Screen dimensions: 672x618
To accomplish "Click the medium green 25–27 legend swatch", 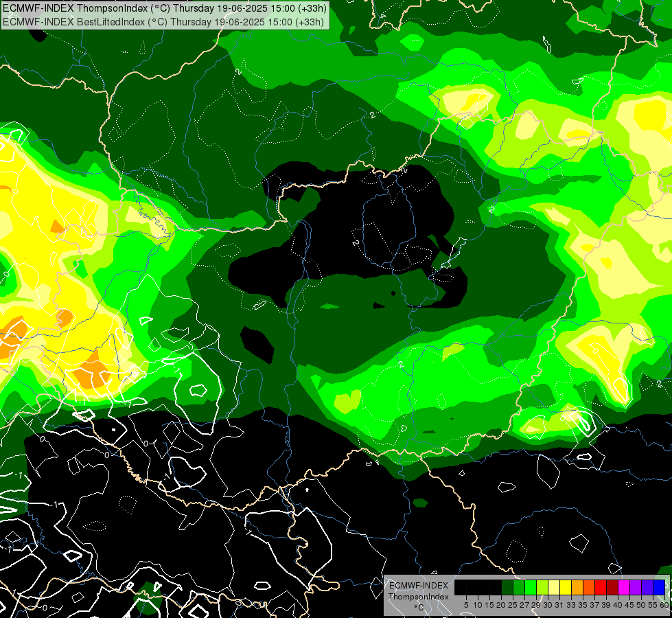I will pos(518,587).
